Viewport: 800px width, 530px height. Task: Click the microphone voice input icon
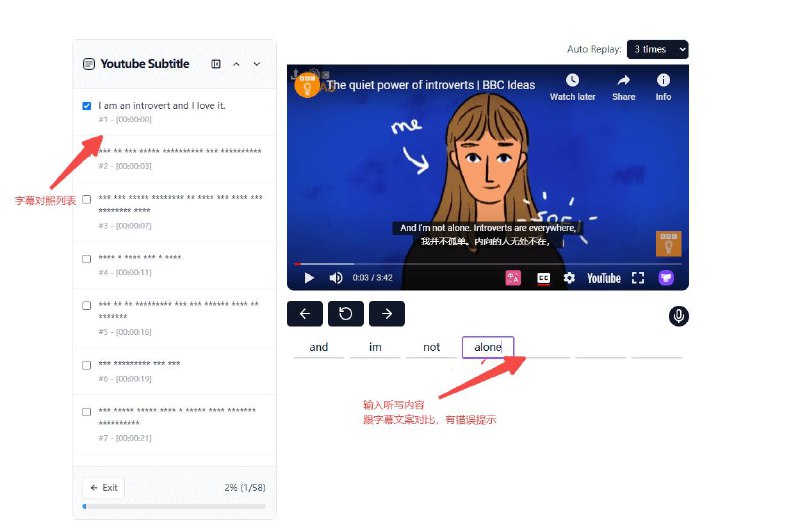pyautogui.click(x=679, y=316)
